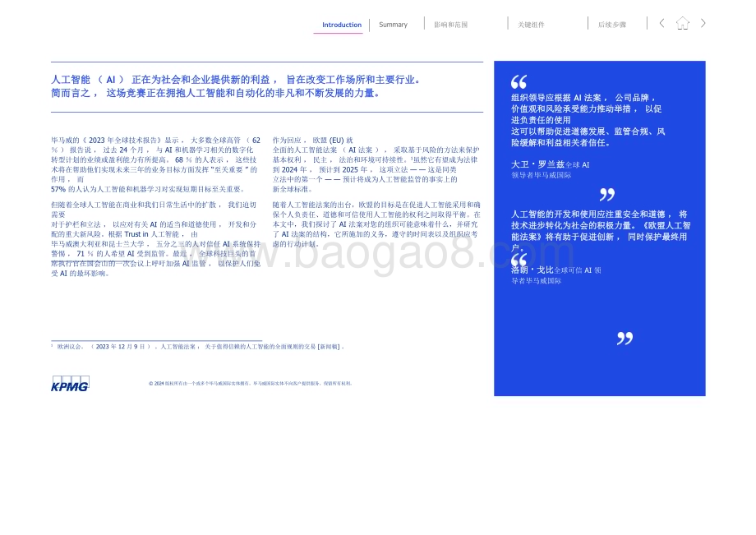
Task: Click the sentence starting 57% 的人认为
Action: coord(149,189)
